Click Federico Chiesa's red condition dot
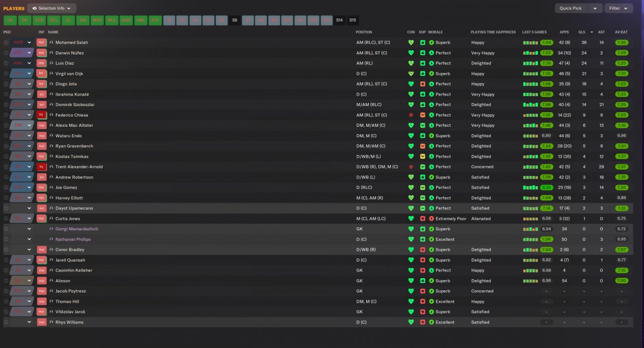The height and width of the screenshot is (348, 644). pos(411,115)
